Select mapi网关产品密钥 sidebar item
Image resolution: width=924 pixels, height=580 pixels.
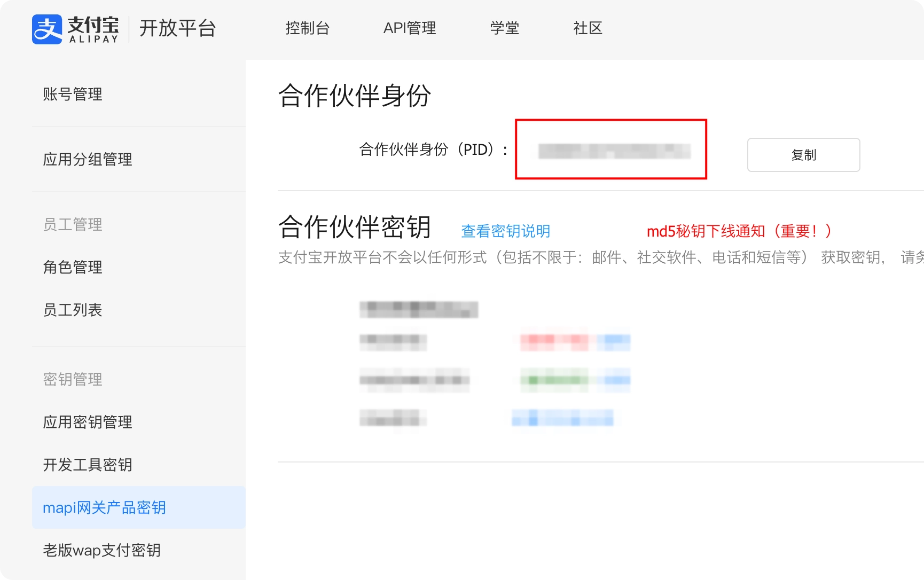pos(139,507)
